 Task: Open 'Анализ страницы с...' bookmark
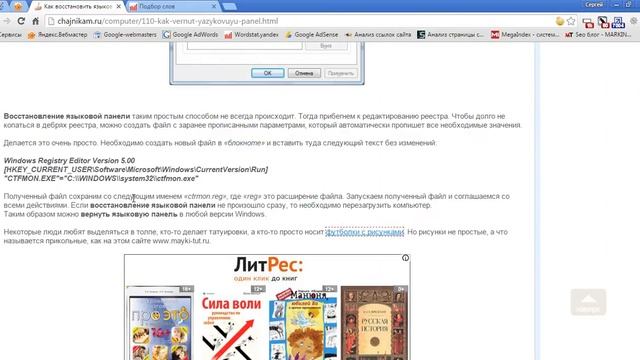pos(450,35)
